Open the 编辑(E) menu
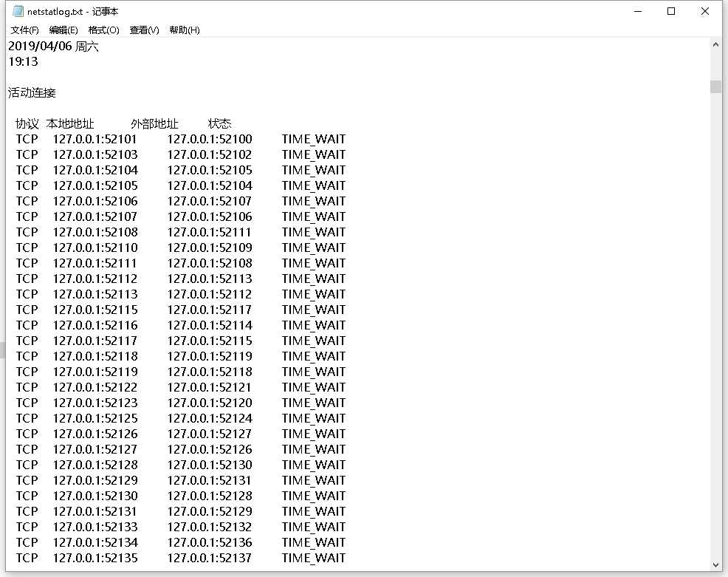The width and height of the screenshot is (728, 577). (63, 30)
